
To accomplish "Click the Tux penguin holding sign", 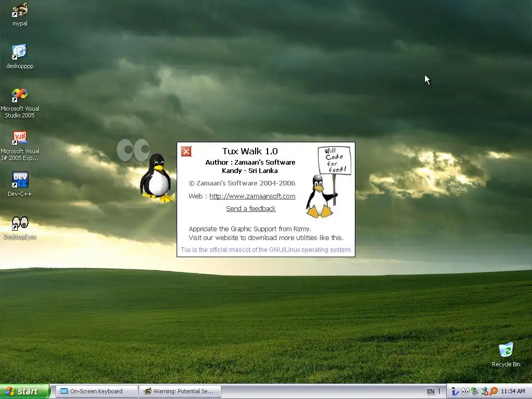I will tap(328, 182).
